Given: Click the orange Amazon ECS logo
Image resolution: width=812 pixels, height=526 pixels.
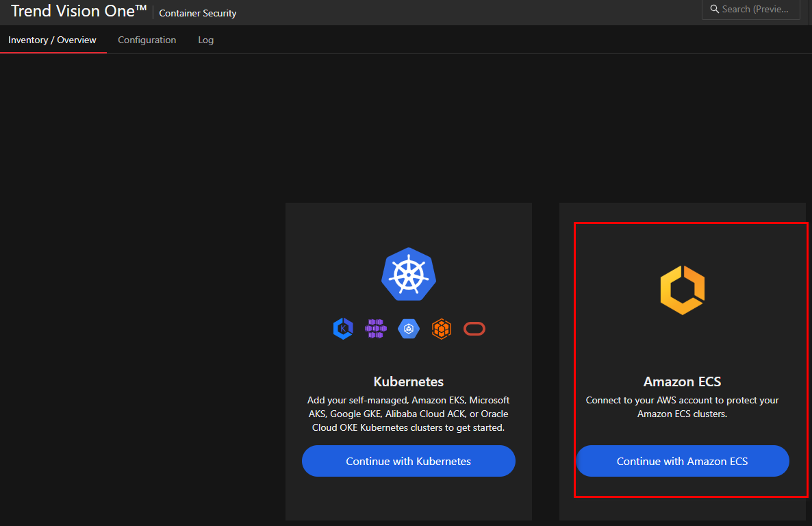Looking at the screenshot, I should (x=682, y=290).
